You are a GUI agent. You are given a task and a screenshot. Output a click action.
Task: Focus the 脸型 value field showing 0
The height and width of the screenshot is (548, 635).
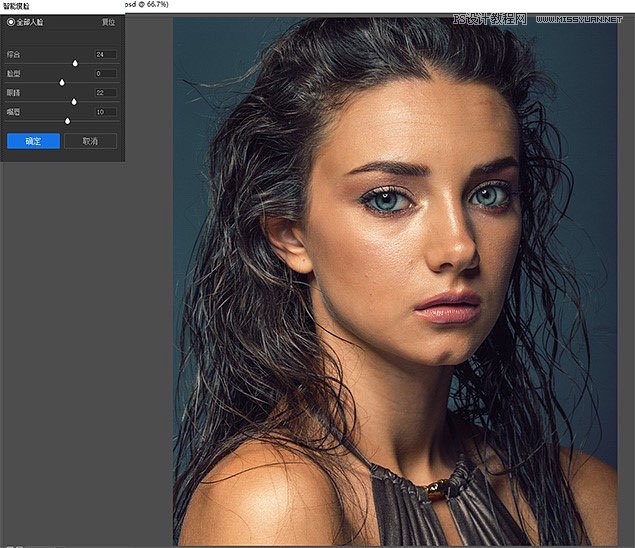coord(106,73)
